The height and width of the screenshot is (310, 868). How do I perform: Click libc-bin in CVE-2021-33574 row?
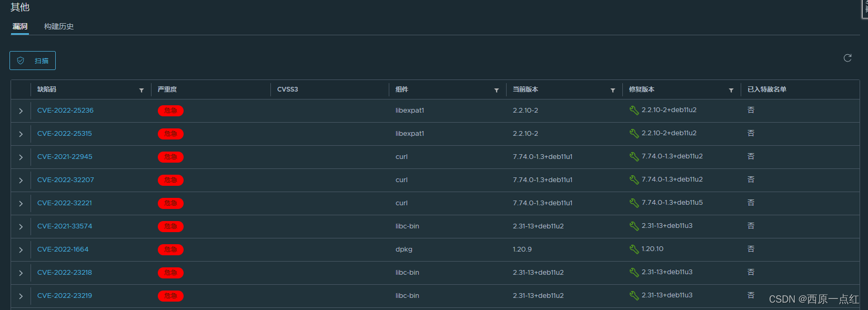click(x=407, y=226)
